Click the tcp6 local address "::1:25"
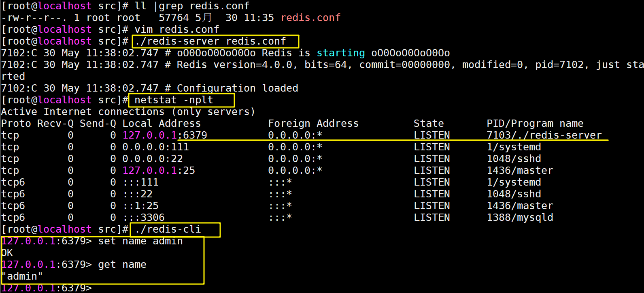 point(140,206)
